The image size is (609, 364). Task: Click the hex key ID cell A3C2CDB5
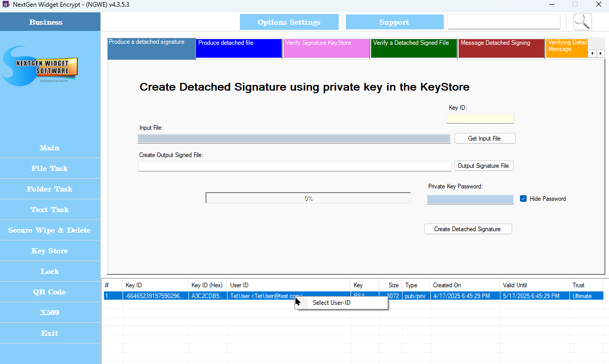point(208,296)
